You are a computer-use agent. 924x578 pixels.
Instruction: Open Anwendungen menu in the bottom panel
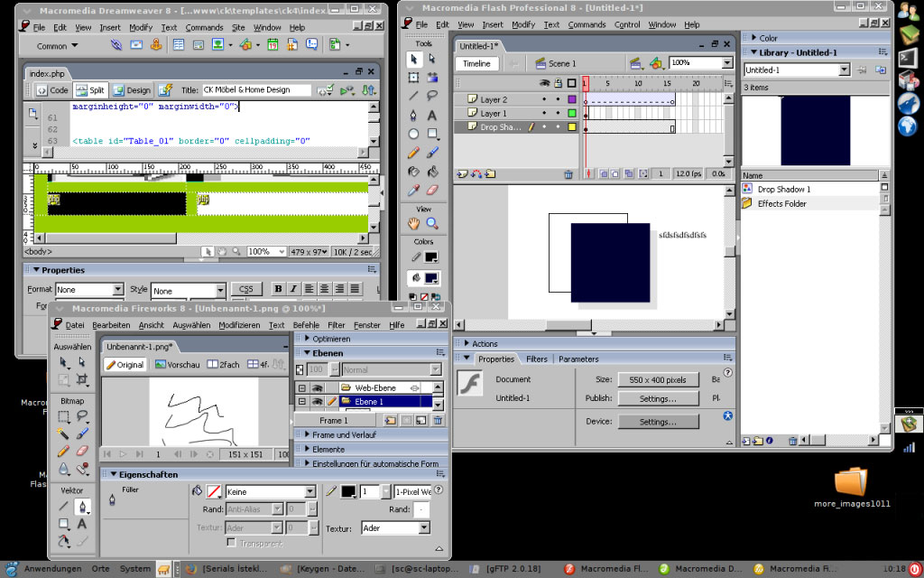(x=51, y=569)
